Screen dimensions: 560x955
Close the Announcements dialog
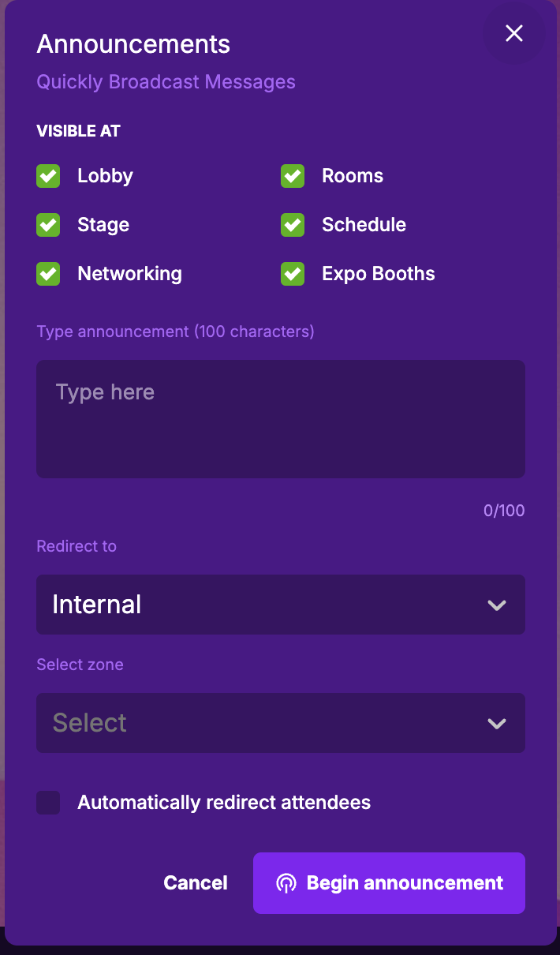pyautogui.click(x=514, y=33)
